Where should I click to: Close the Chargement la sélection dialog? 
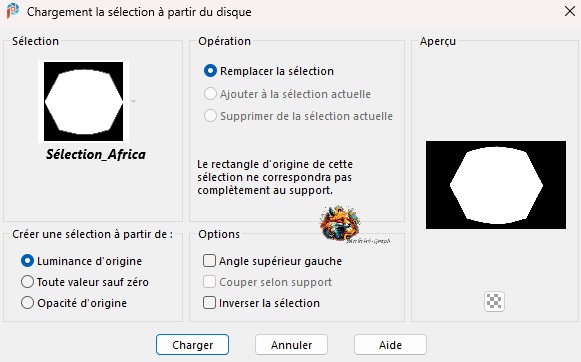click(x=570, y=11)
